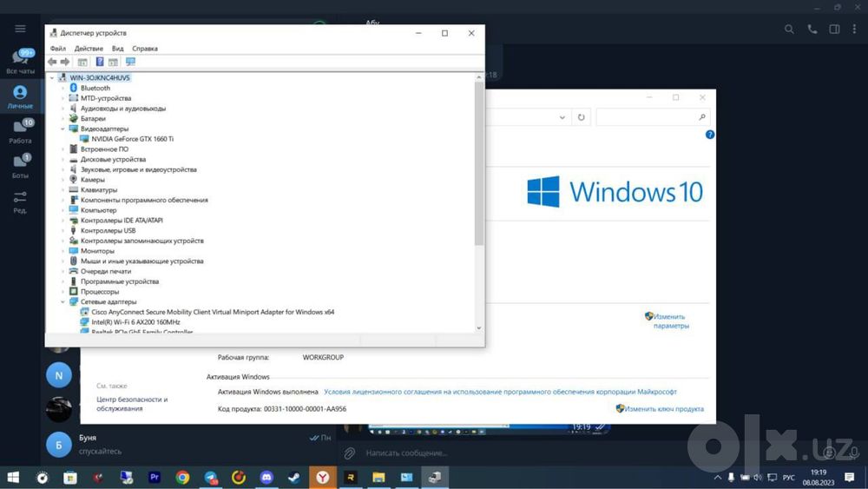Select the Cisco AnyConnect virtual adapter
Image resolution: width=868 pixels, height=489 pixels.
[213, 313]
